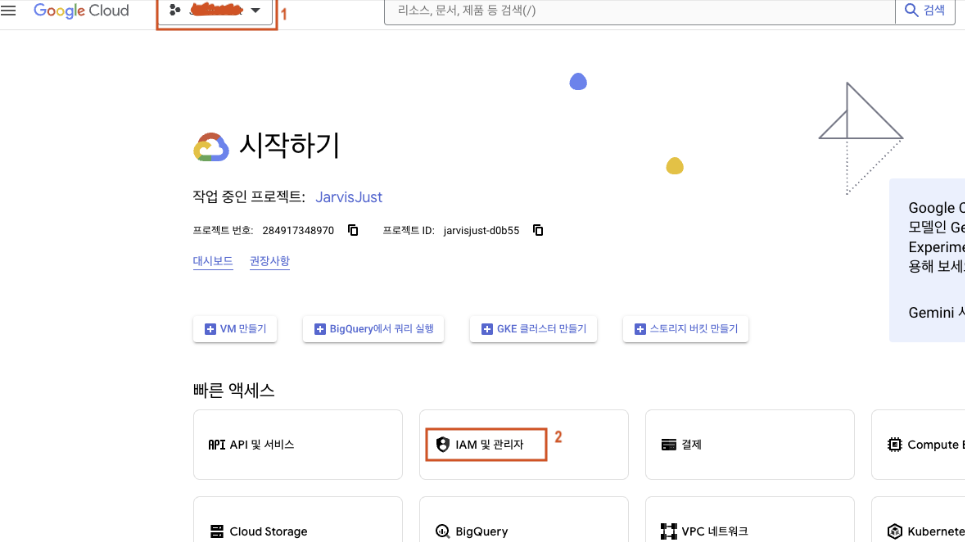Viewport: 965px width, 542px height.
Task: Open the JarvisJust project link
Action: point(349,197)
